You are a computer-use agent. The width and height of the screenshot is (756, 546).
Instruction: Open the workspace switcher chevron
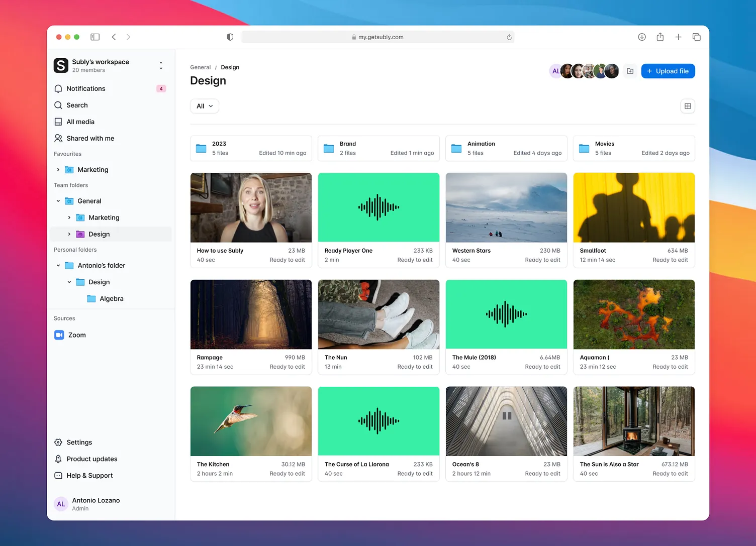(160, 65)
